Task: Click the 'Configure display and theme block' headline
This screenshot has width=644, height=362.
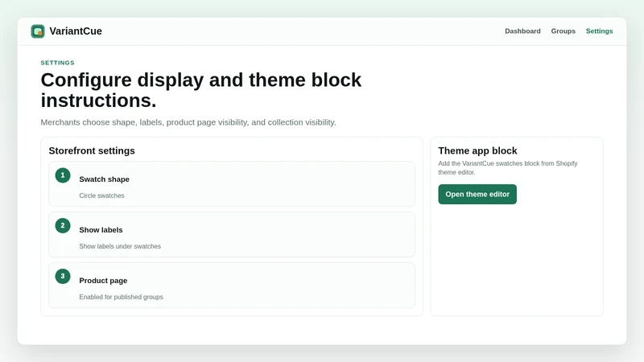Action: pos(200,90)
